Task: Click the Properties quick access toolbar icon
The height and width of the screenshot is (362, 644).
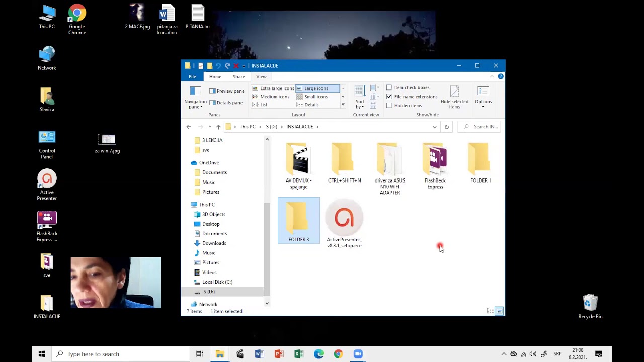Action: pos(201,66)
